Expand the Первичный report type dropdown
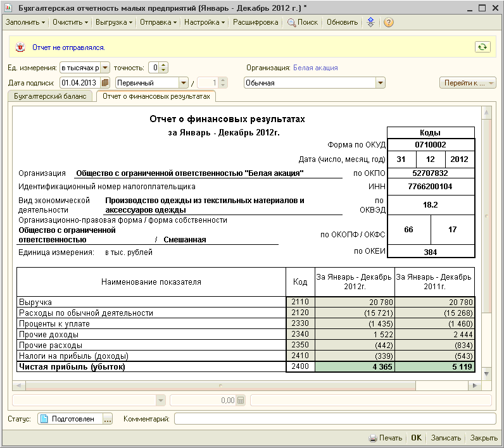504x448 pixels. (184, 83)
